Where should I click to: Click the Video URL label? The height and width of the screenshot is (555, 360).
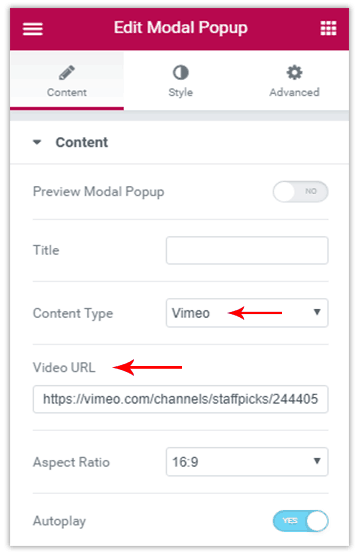[x=64, y=367]
